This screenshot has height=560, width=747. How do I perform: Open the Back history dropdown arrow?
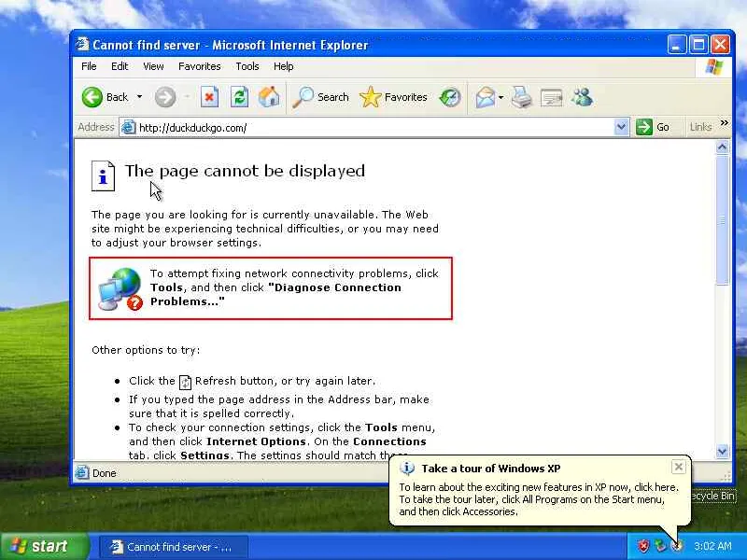(139, 97)
